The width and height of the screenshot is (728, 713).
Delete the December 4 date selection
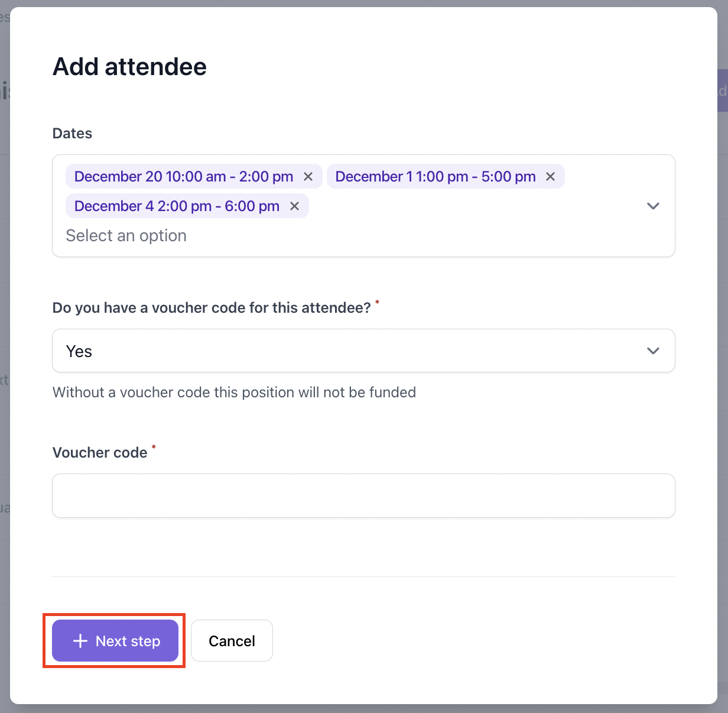(x=294, y=206)
